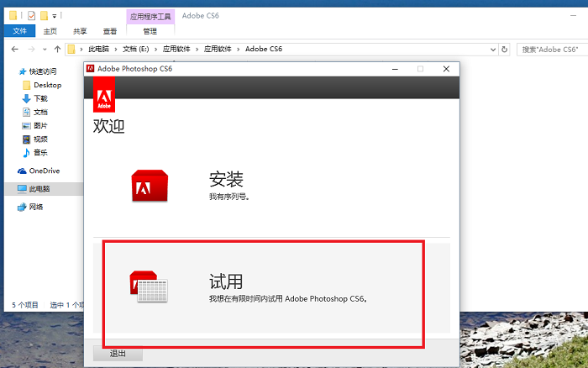Open Customize Quick Access Toolbar dropdown
This screenshot has width=588, height=368.
click(55, 16)
